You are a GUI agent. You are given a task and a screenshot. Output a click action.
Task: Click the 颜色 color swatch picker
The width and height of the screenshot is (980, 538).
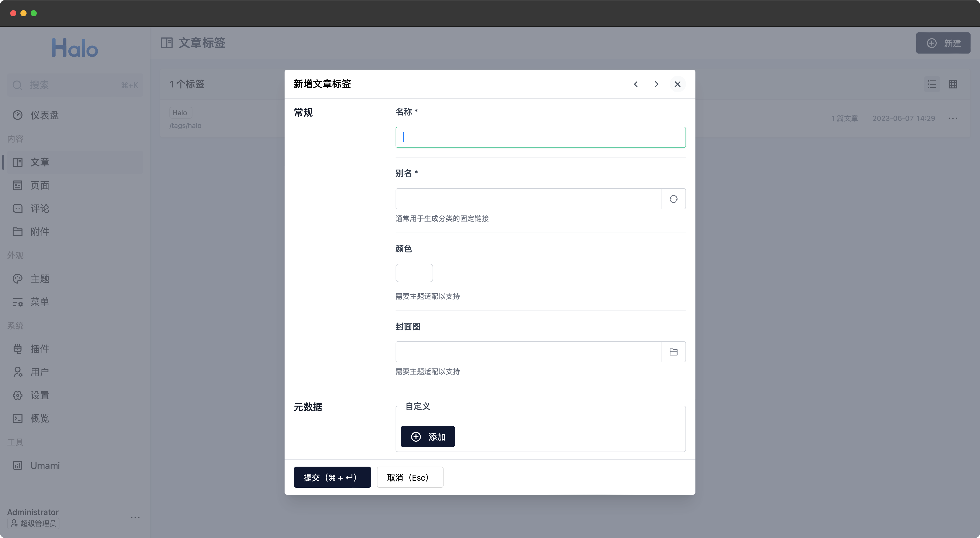pyautogui.click(x=414, y=272)
